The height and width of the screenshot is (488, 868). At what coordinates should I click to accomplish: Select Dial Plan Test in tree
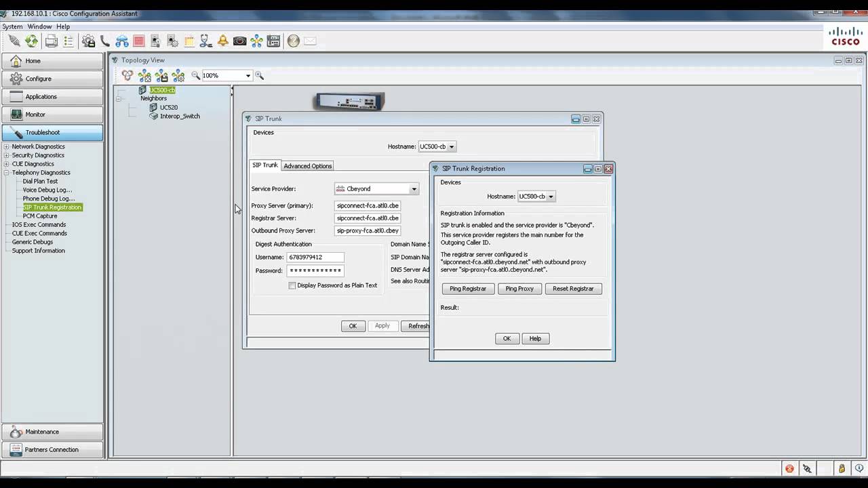(40, 182)
